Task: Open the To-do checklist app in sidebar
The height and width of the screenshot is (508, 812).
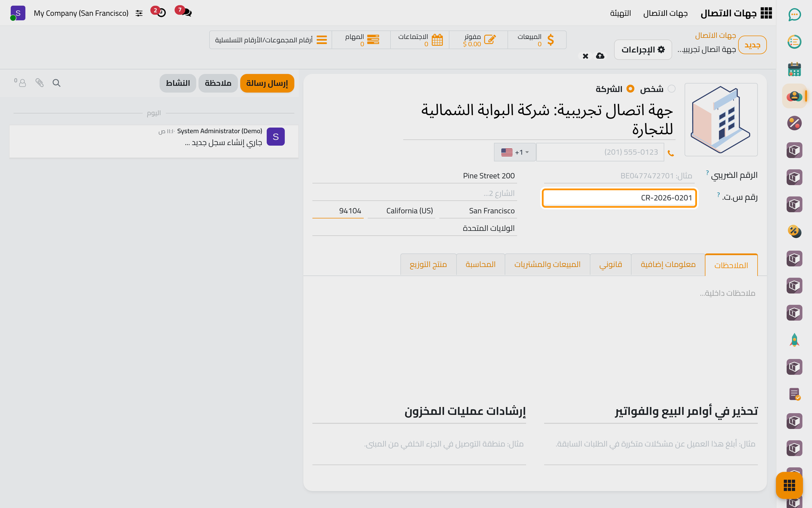Action: 794,42
